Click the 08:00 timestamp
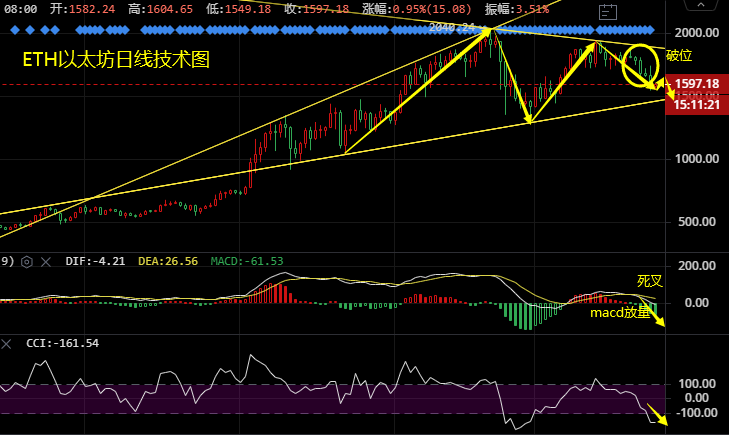Viewport: 729px width, 435px height. click(20, 9)
